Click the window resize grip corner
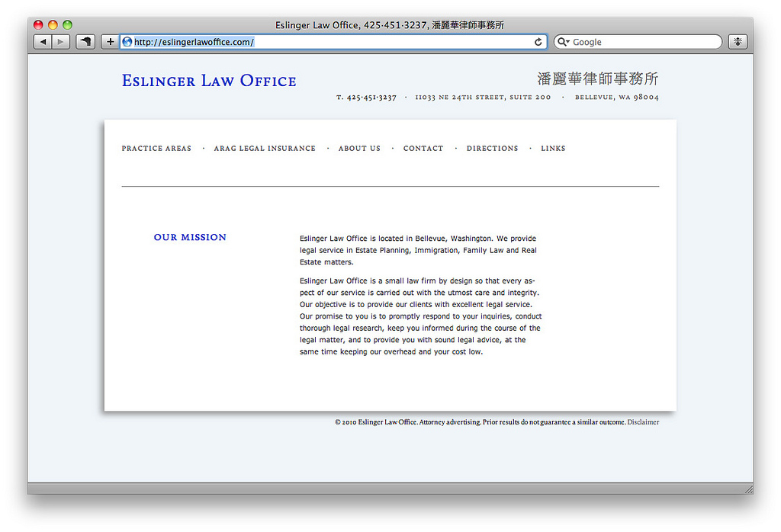 [x=748, y=489]
